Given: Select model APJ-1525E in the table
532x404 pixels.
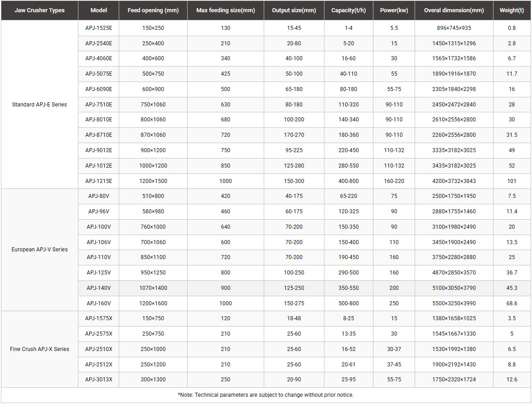Looking at the screenshot, I should (x=99, y=28).
